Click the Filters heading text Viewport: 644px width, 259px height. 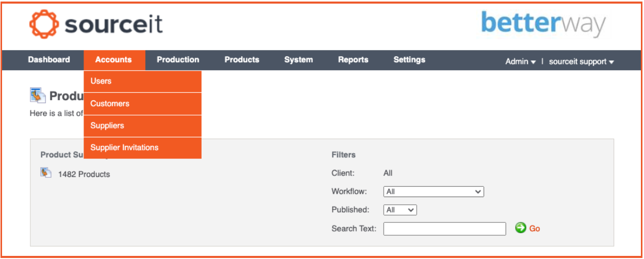pyautogui.click(x=343, y=155)
